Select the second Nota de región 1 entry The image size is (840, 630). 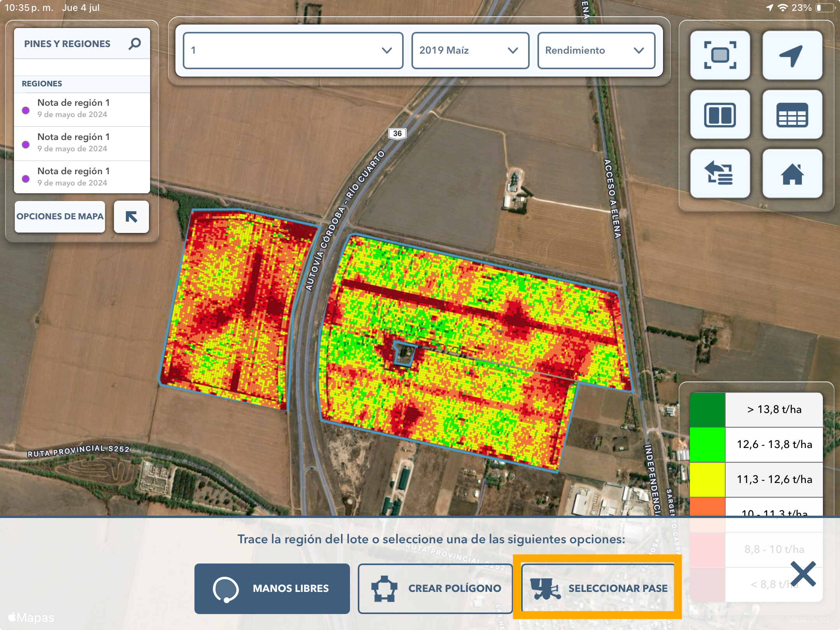click(82, 143)
